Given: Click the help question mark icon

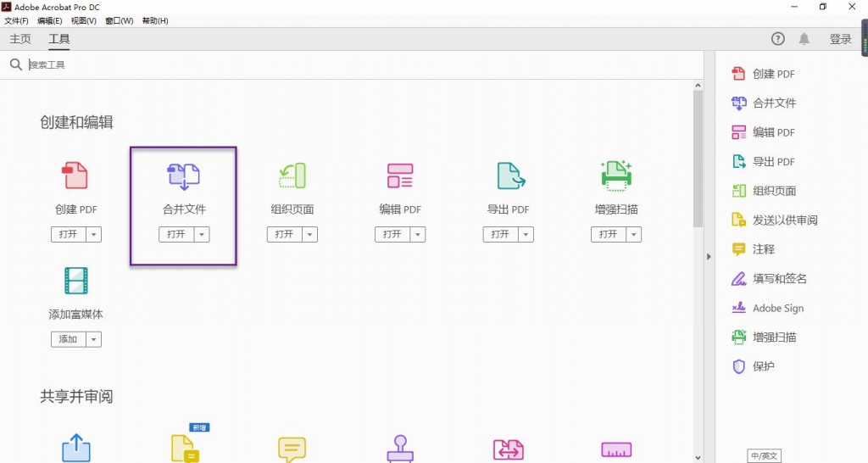Looking at the screenshot, I should 778,39.
